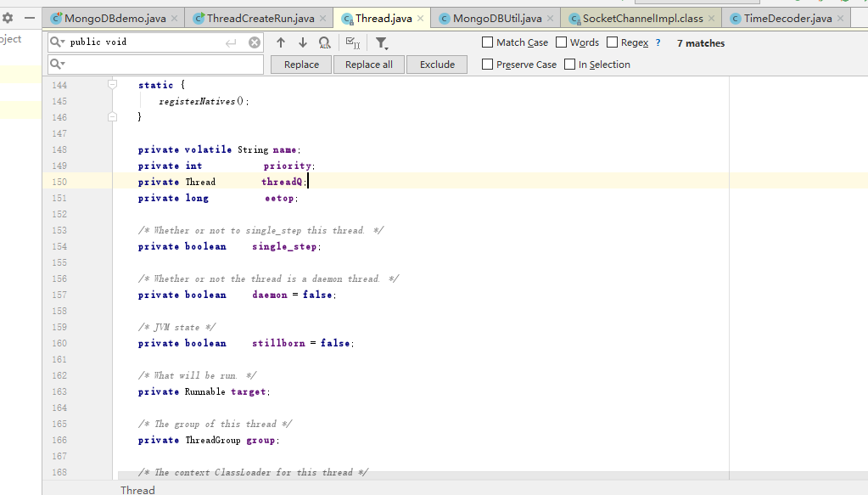Select all occurrences toolbar icon
This screenshot has height=495, width=868.
(353, 42)
